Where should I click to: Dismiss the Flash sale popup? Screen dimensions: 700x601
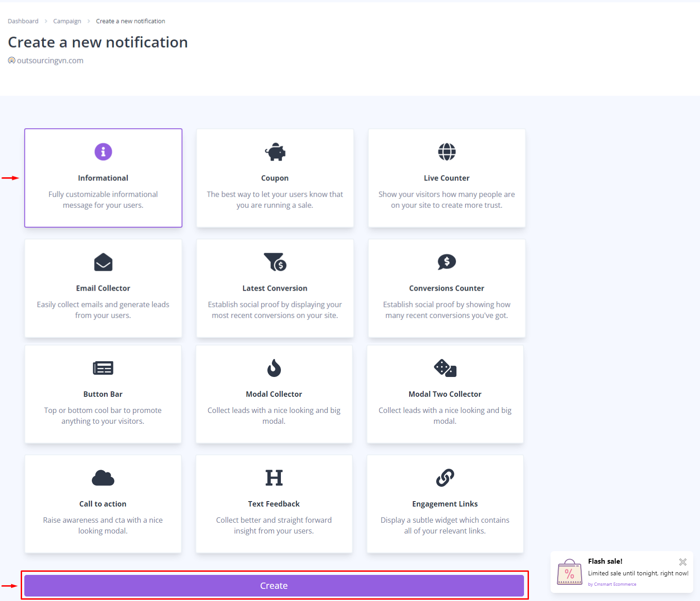(682, 562)
